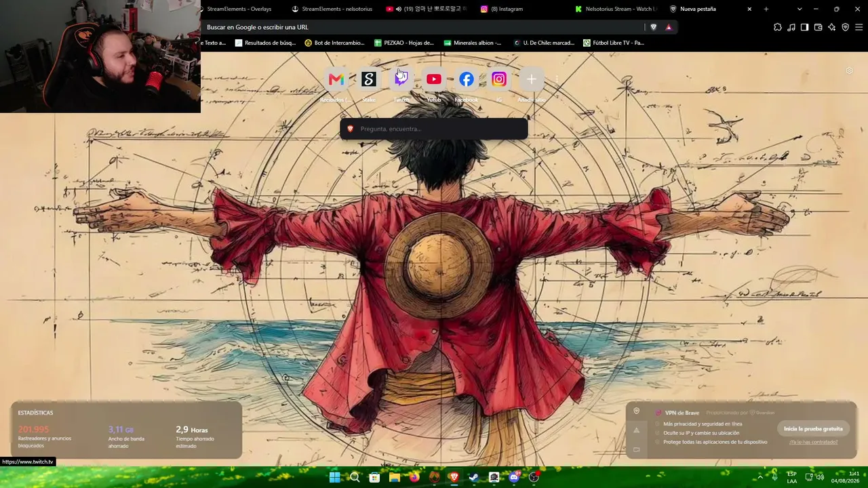Open the Windows Start menu
The image size is (868, 488).
pyautogui.click(x=335, y=477)
